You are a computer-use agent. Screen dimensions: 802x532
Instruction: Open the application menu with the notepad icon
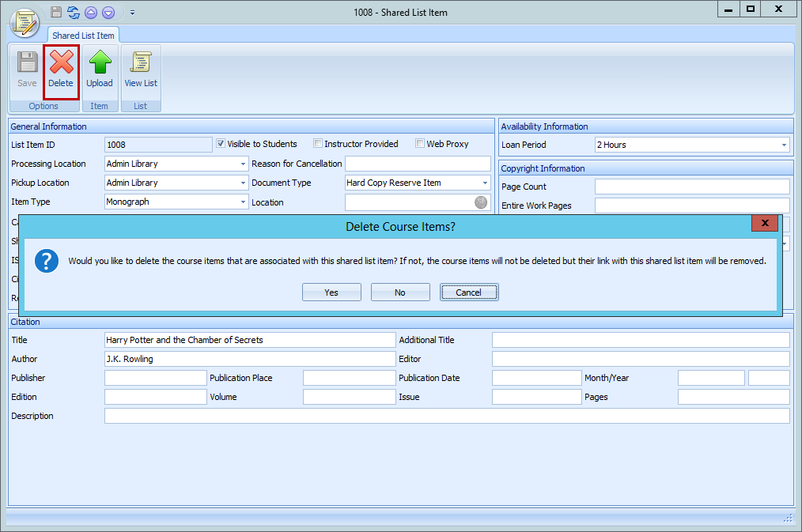pyautogui.click(x=25, y=23)
